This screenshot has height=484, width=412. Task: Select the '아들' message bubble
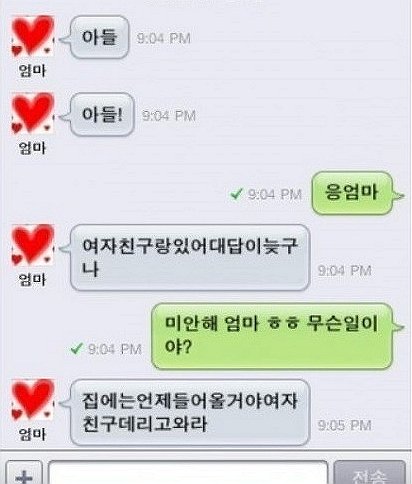click(99, 37)
